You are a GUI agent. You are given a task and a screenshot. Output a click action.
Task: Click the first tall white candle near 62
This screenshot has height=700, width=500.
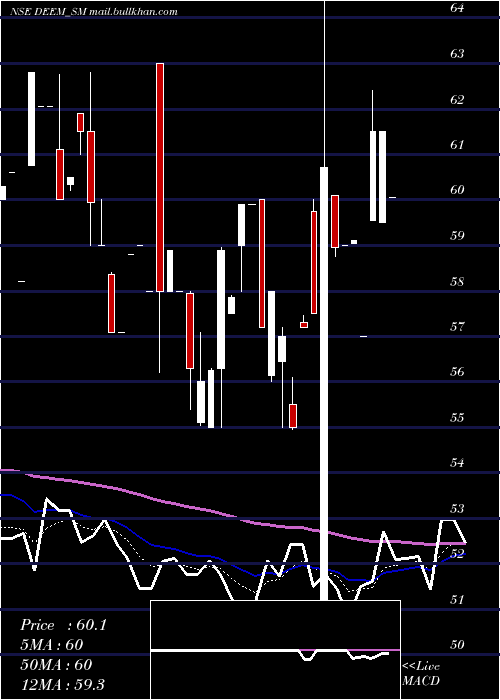[31, 119]
